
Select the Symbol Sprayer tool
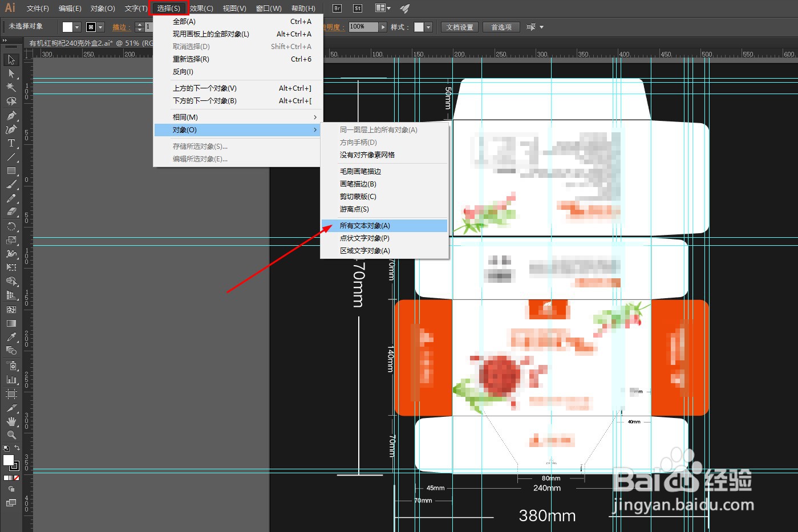pos(11,366)
